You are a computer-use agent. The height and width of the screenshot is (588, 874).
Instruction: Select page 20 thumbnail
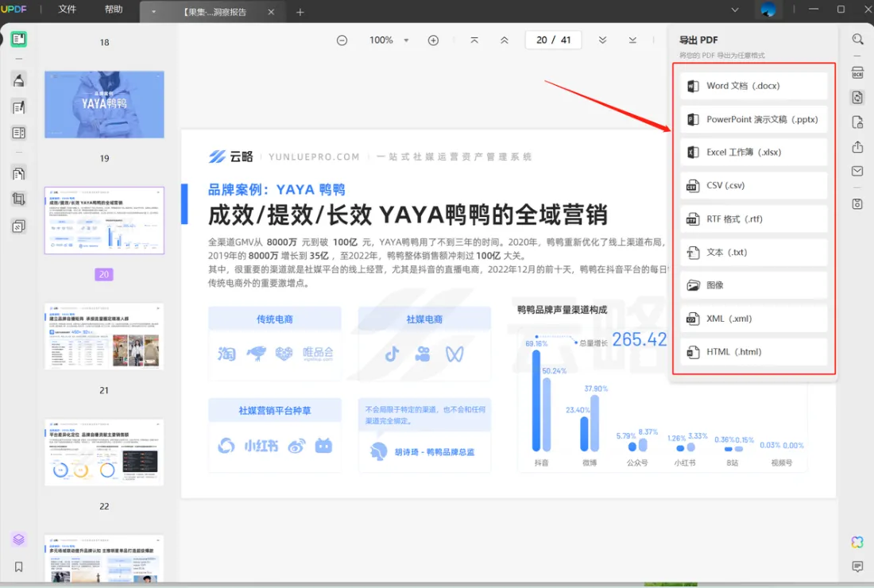tap(104, 221)
